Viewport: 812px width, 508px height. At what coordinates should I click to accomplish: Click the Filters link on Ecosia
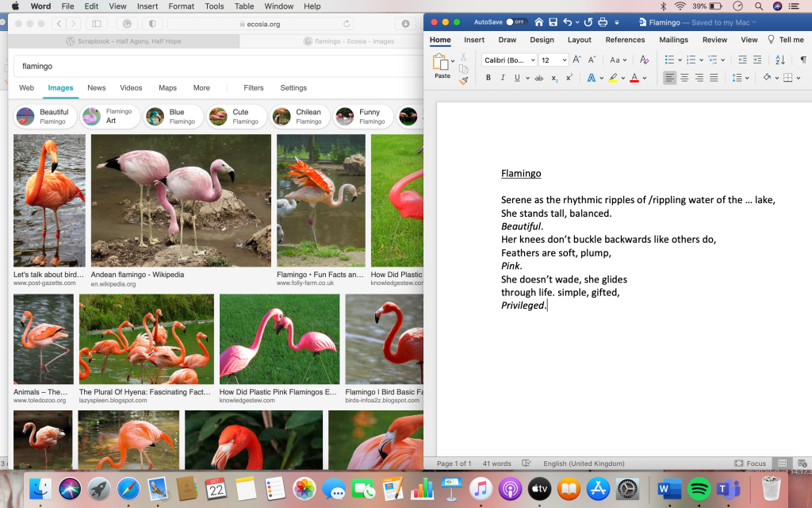point(254,88)
